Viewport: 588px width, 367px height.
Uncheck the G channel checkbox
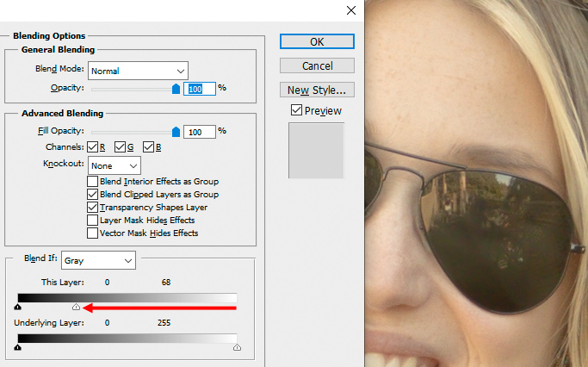tap(121, 146)
